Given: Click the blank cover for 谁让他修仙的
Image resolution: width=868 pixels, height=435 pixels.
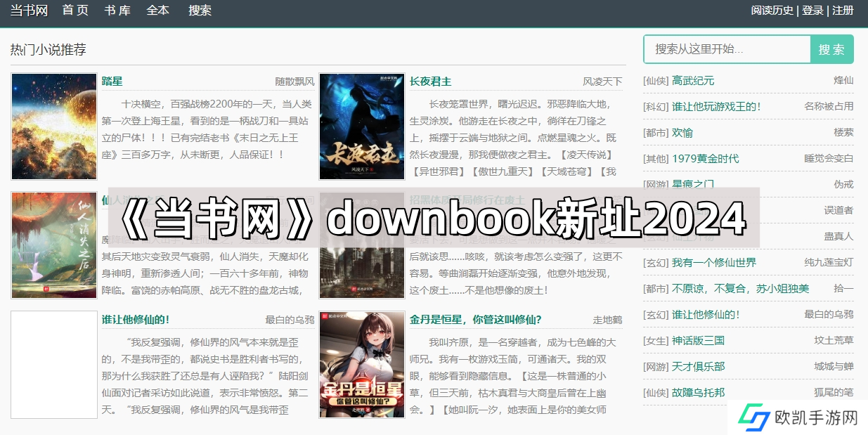Looking at the screenshot, I should 54,365.
